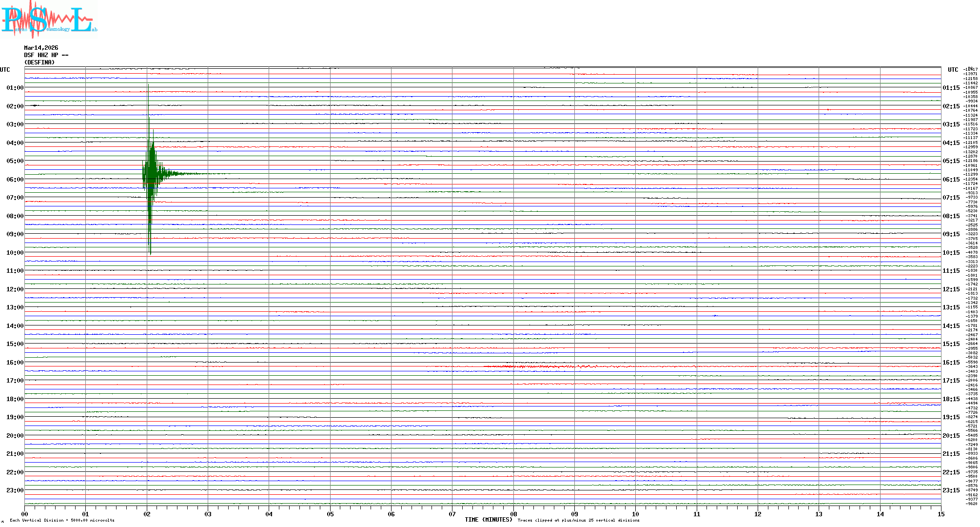Click the TIME (MINUTES) axis title
980x527 pixels.
click(488, 520)
